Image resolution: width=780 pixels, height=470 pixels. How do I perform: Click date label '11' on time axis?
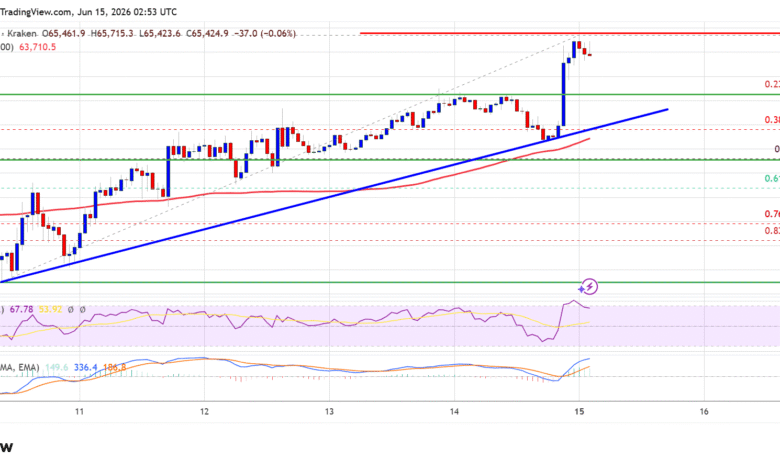click(79, 411)
